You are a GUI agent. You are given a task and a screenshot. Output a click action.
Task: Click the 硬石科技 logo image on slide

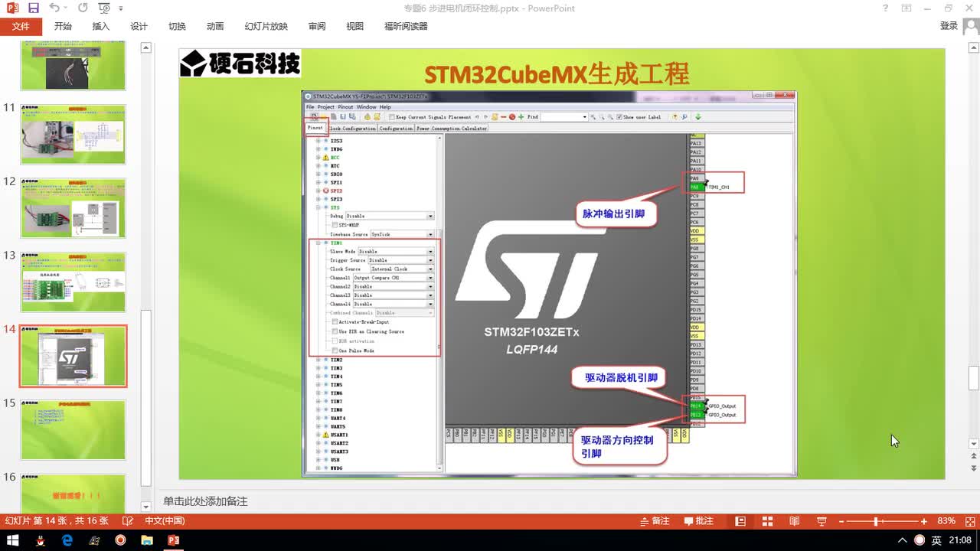[x=240, y=64]
